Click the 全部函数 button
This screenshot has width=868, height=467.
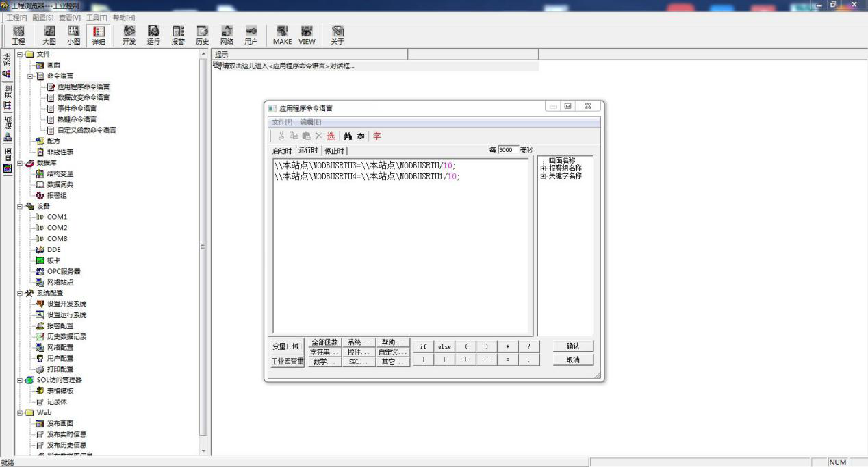324,342
